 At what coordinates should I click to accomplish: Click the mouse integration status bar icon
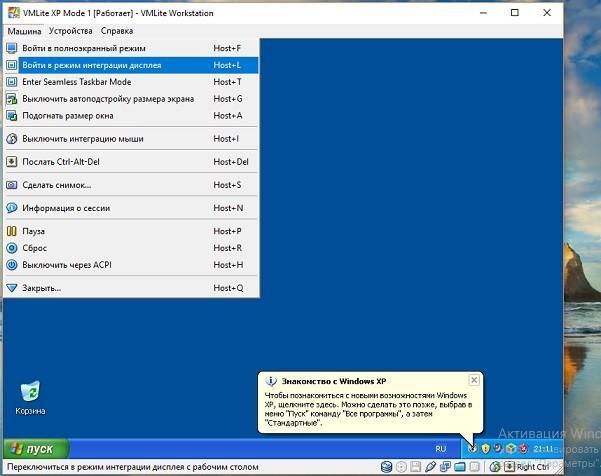point(495,466)
